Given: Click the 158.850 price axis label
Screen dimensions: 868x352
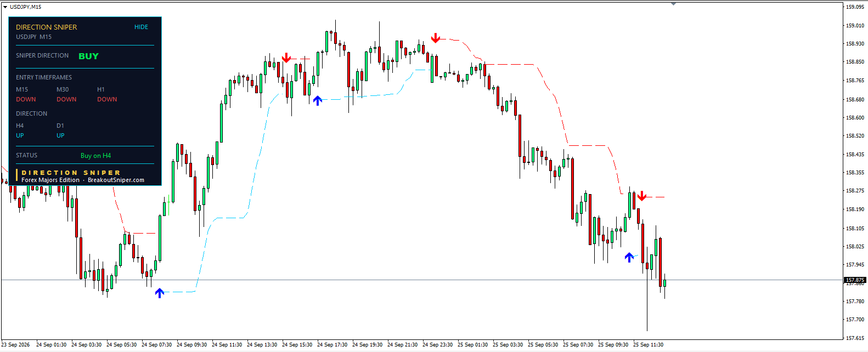Looking at the screenshot, I should 855,62.
